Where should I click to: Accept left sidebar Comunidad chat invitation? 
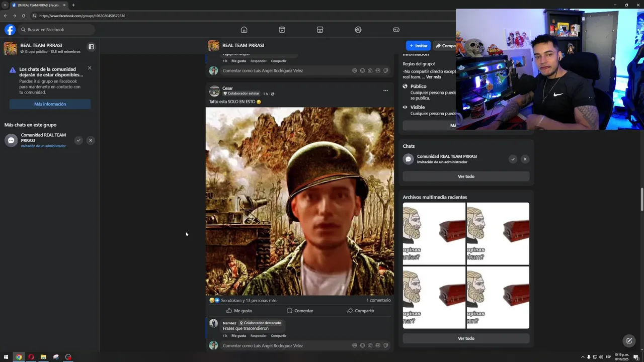pyautogui.click(x=78, y=140)
